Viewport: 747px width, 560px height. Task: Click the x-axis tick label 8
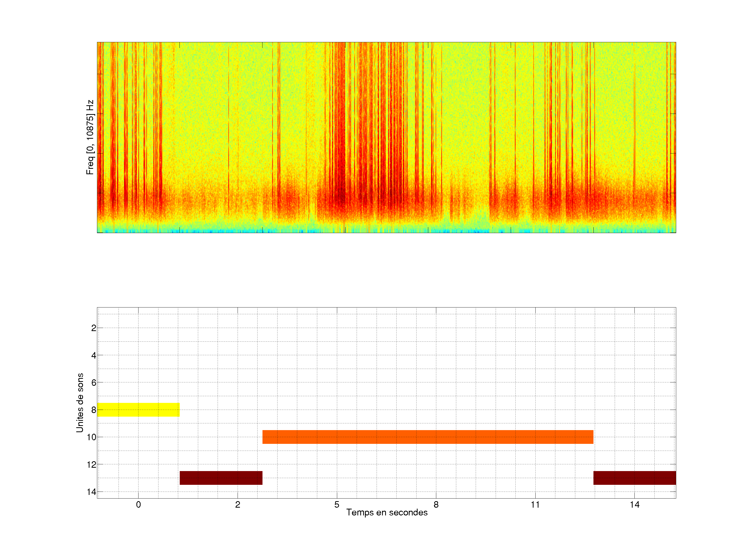436,505
